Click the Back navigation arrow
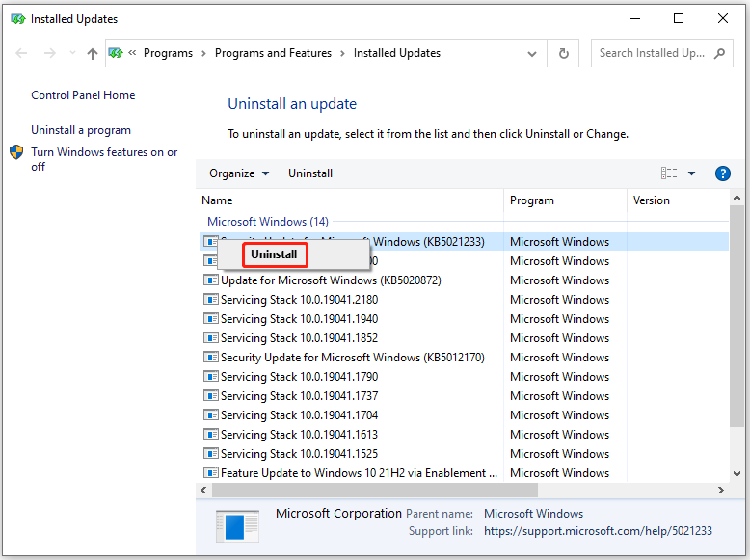 coord(21,53)
